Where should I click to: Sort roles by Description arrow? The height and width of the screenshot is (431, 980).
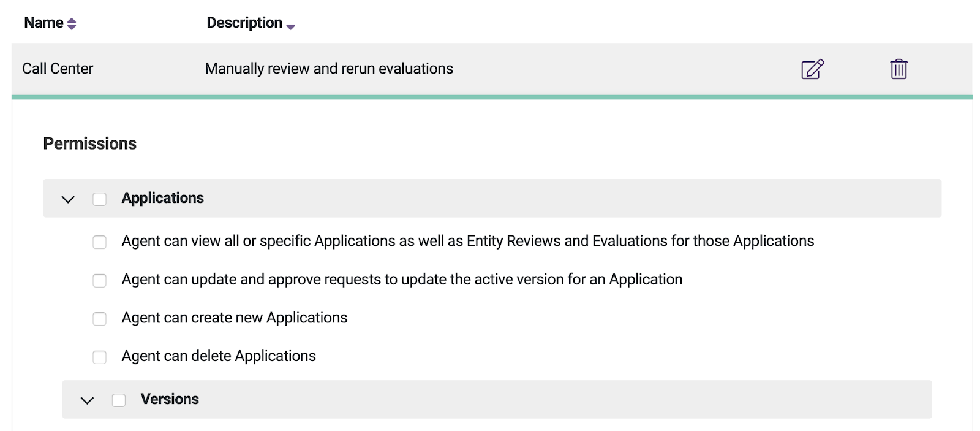click(x=291, y=26)
